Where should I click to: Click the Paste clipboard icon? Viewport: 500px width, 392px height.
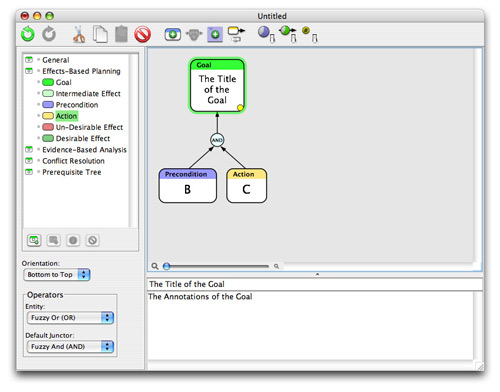pyautogui.click(x=121, y=34)
